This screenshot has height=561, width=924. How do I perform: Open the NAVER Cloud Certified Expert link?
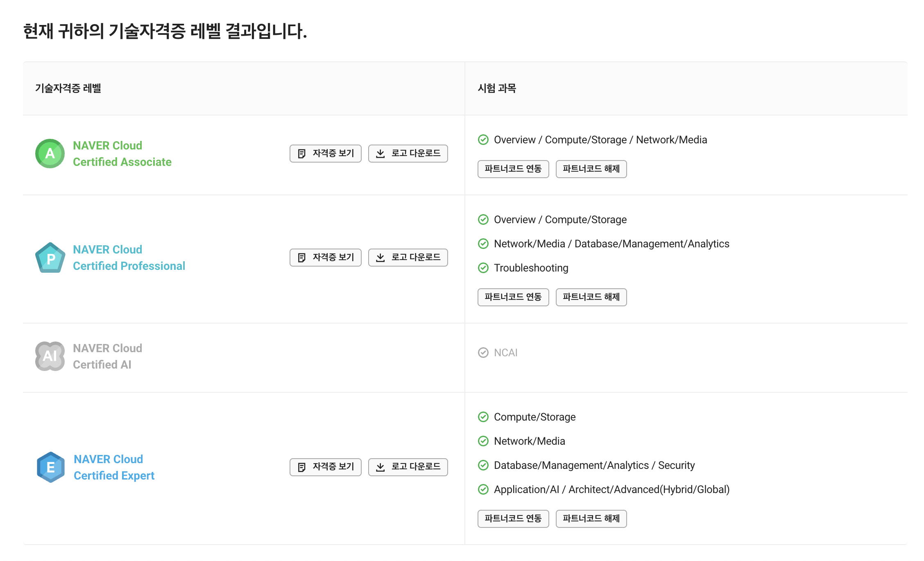(x=114, y=467)
